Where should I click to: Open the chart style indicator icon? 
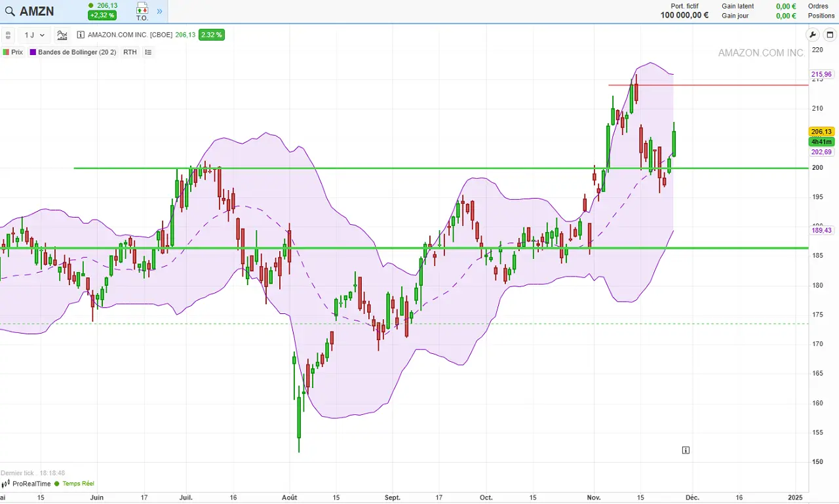coord(62,35)
